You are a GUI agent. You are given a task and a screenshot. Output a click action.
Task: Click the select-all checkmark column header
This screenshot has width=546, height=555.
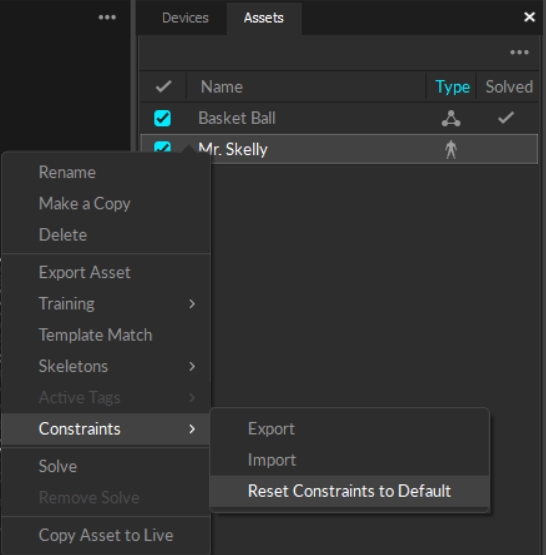pos(163,86)
